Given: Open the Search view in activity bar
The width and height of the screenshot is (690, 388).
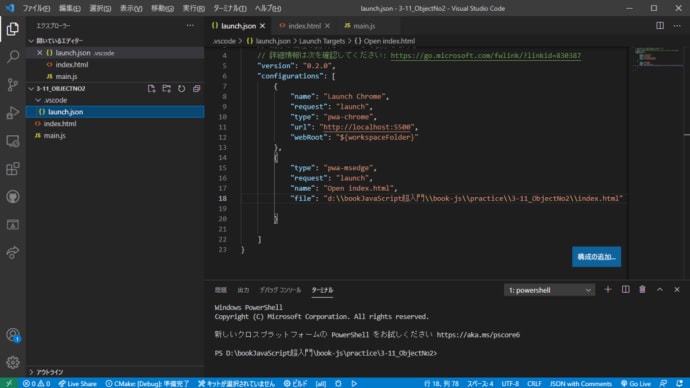Looking at the screenshot, I should 13,57.
